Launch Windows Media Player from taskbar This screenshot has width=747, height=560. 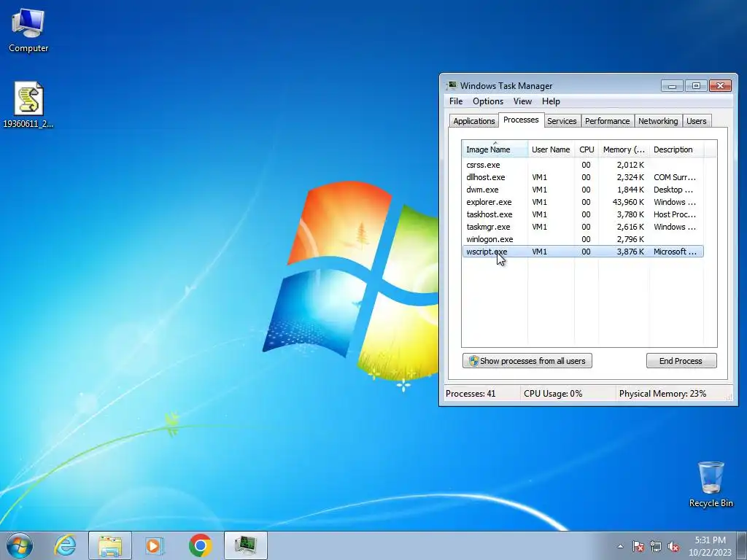(x=154, y=545)
